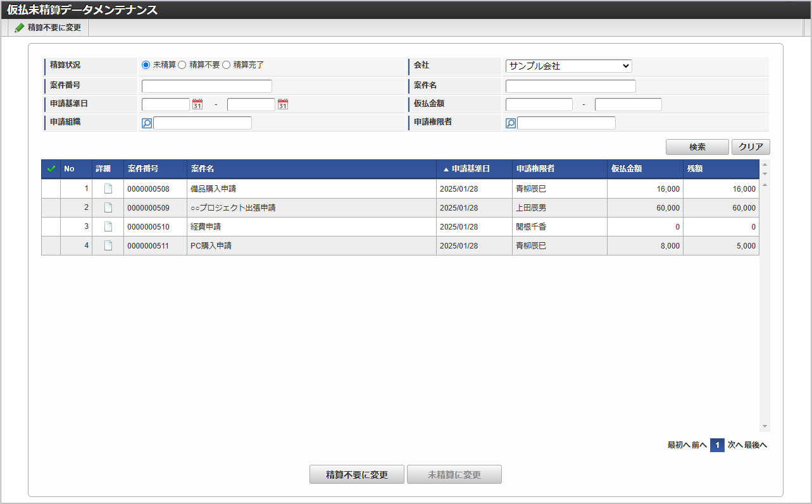The width and height of the screenshot is (812, 504).
Task: Open the 会社 dropdown showing サンプル会社
Action: [568, 65]
